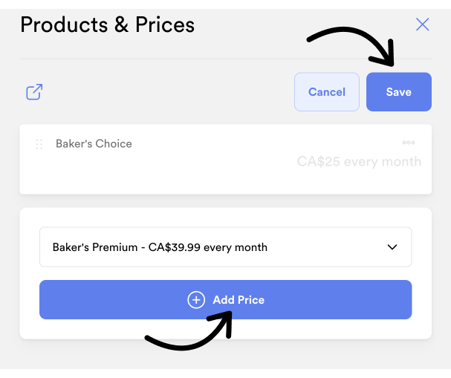Click the CA$25 every month price label

pos(359,162)
